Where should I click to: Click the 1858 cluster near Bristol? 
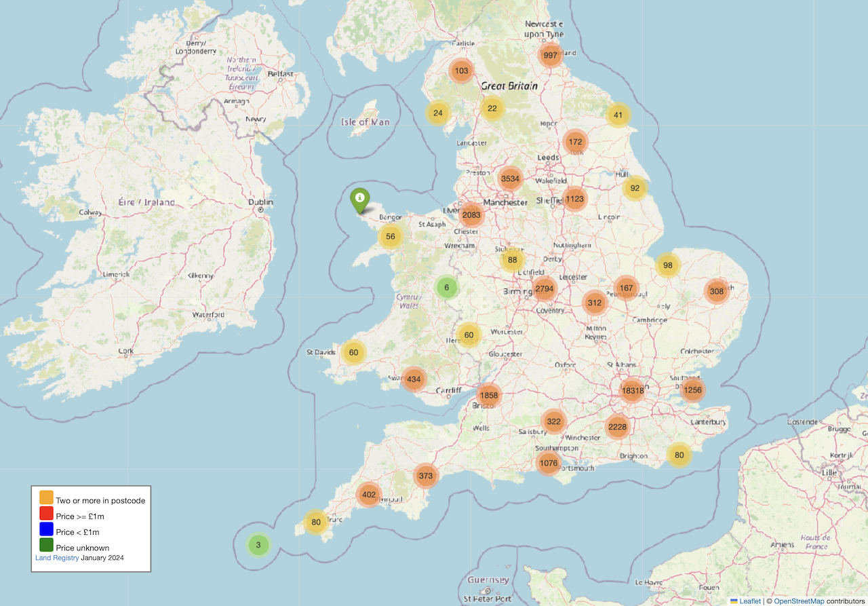(x=488, y=395)
